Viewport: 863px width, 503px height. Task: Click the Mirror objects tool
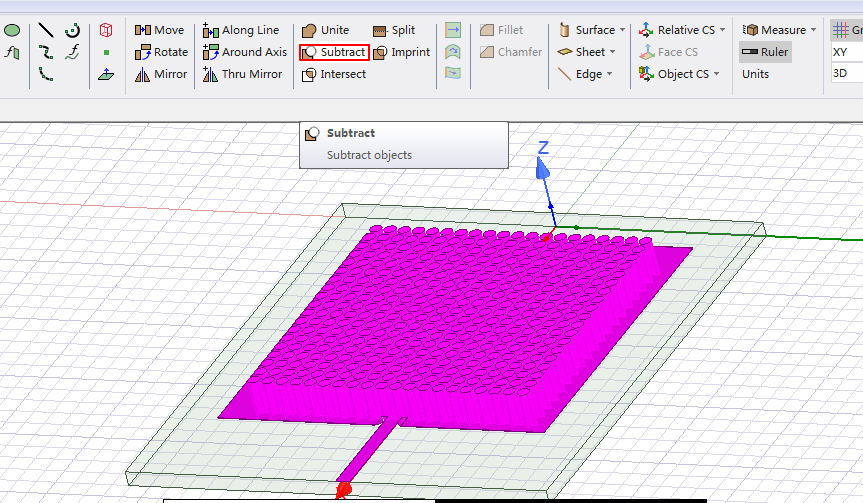[x=161, y=74]
